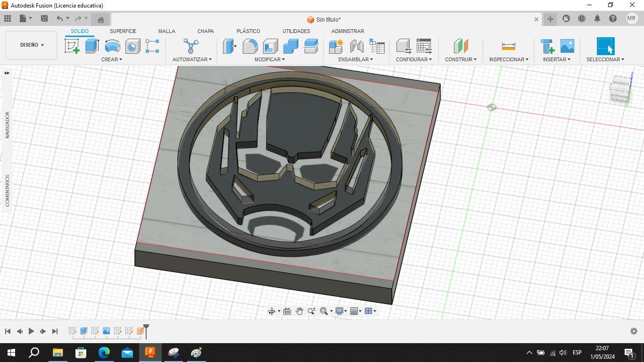Select the Pan hand tool
This screenshot has height=362, width=644.
tap(299, 311)
